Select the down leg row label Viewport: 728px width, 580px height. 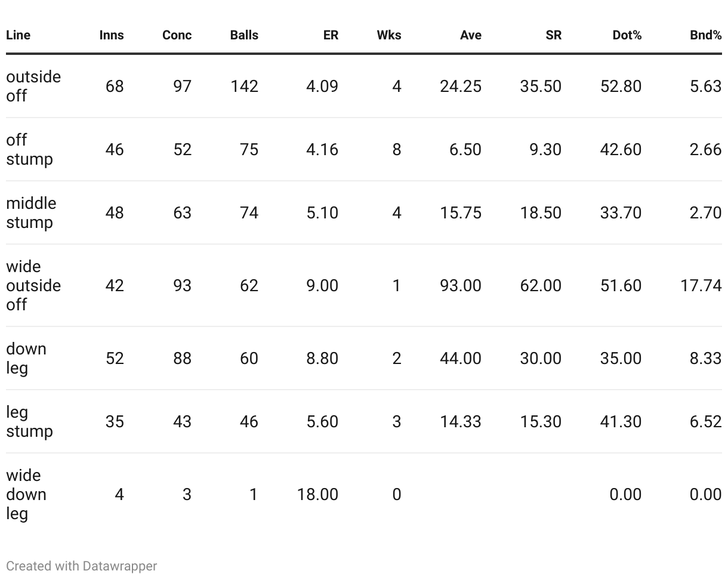tap(26, 358)
